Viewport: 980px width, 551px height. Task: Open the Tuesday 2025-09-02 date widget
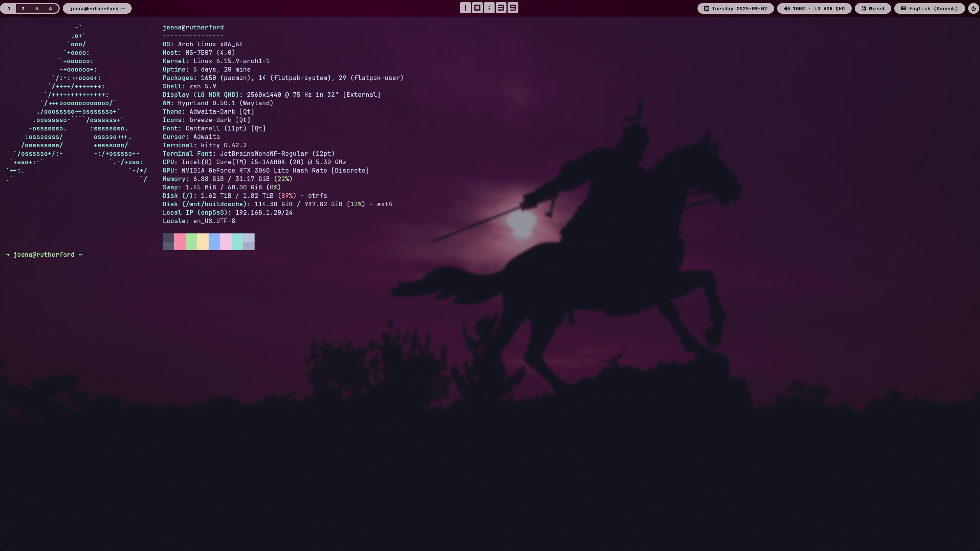[x=739, y=8]
